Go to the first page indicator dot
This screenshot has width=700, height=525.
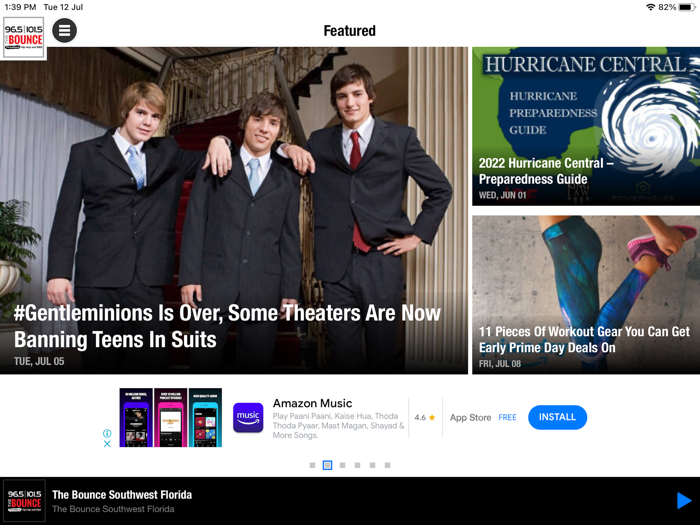click(x=312, y=465)
